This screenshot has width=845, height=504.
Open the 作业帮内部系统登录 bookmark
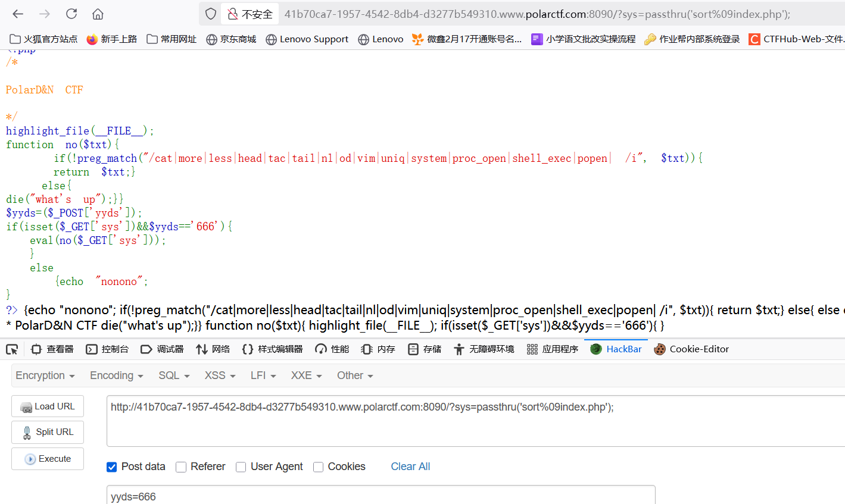click(693, 39)
